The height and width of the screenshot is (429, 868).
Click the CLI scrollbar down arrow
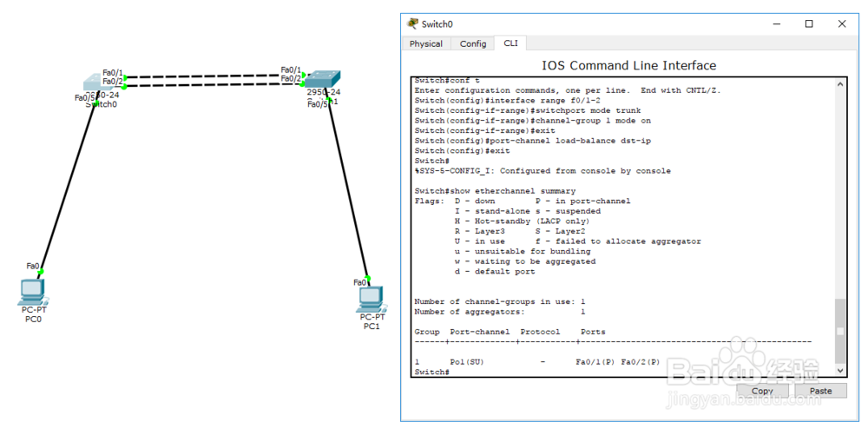click(840, 370)
